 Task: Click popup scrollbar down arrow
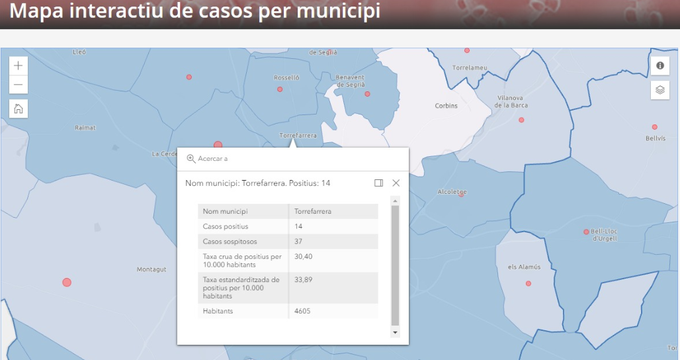(395, 333)
